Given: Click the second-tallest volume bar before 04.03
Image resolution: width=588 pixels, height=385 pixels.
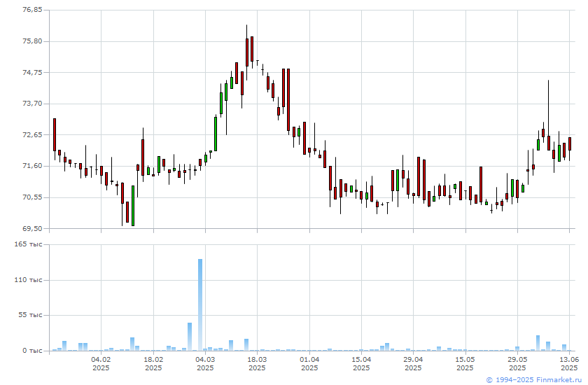Looking at the screenshot, I should (x=190, y=337).
